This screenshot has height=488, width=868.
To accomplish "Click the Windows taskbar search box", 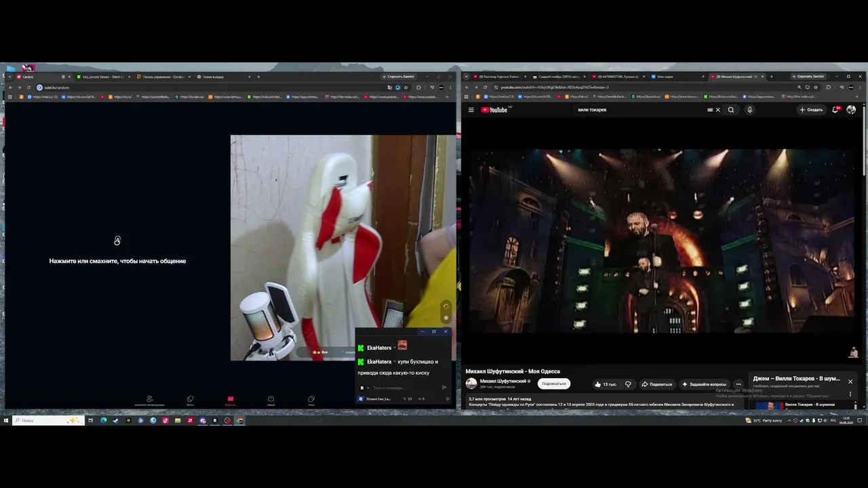I will (x=49, y=420).
